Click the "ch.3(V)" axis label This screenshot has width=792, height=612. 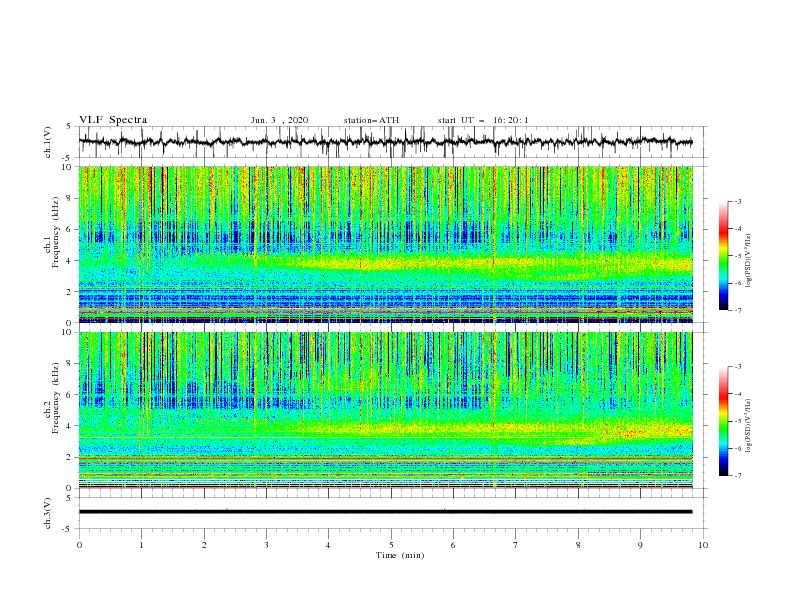click(48, 513)
